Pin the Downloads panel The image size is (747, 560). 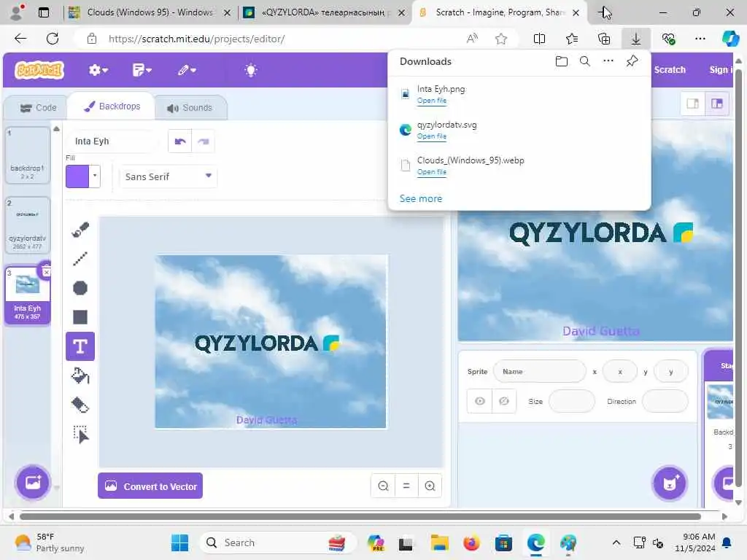(632, 61)
